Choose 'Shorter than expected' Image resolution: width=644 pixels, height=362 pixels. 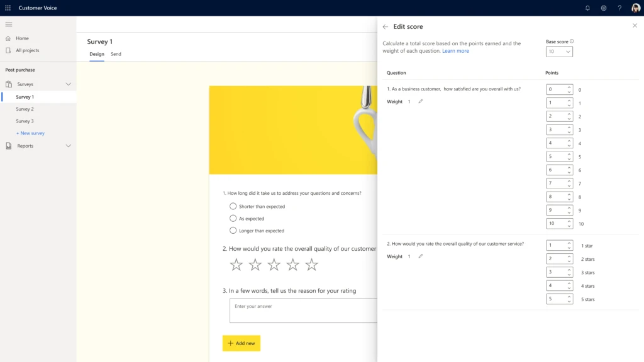point(233,206)
